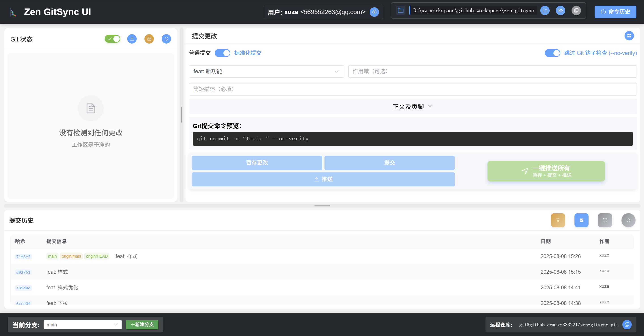
Task: Copy the repository path using copy icon
Action: (576, 10)
